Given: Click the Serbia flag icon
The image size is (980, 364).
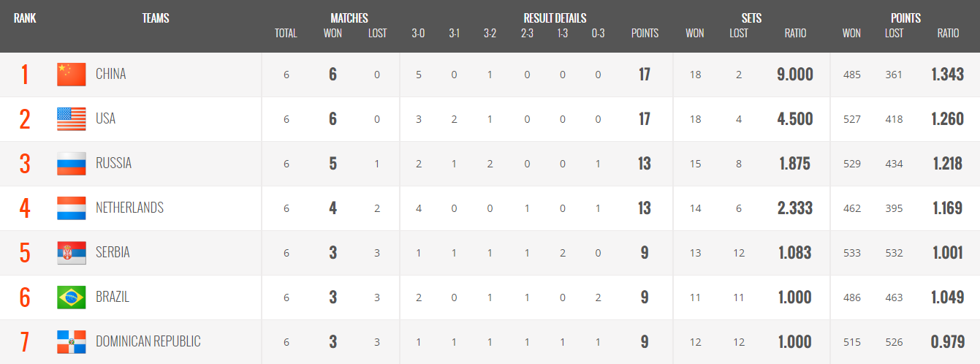Looking at the screenshot, I should (72, 253).
